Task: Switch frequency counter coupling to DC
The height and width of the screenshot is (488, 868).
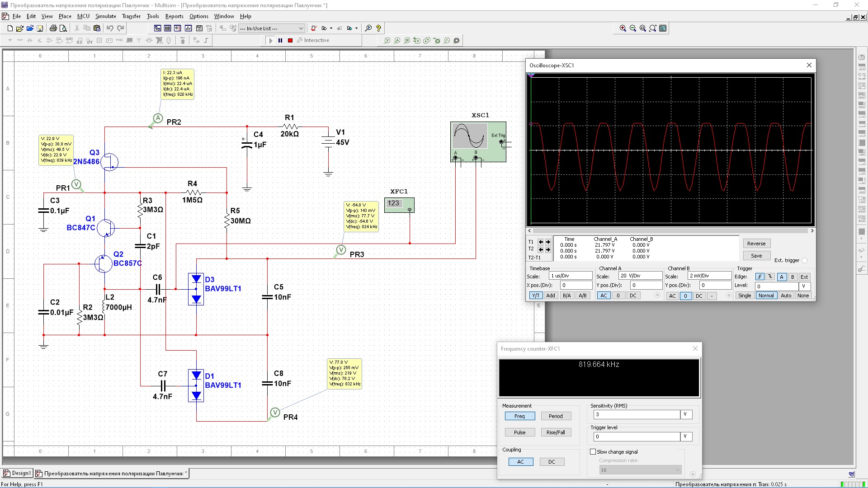Action: click(x=552, y=462)
